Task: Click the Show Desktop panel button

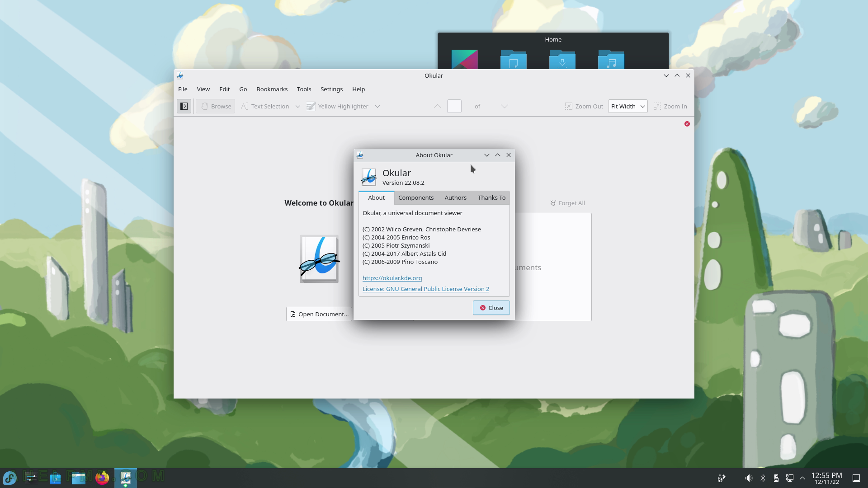Action: [x=856, y=478]
